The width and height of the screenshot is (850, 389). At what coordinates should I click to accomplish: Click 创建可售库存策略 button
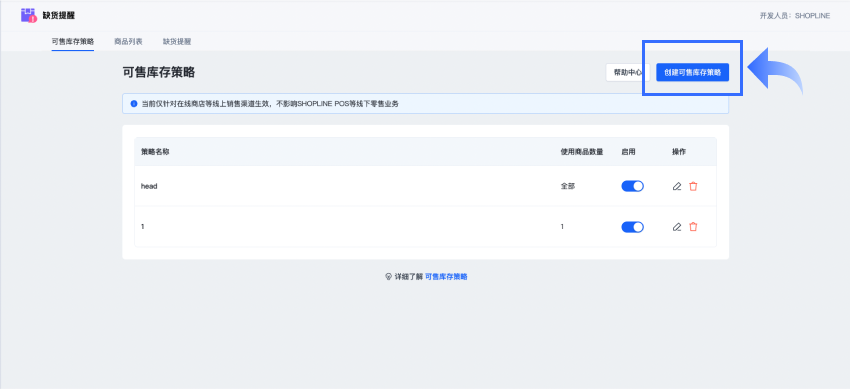(692, 73)
